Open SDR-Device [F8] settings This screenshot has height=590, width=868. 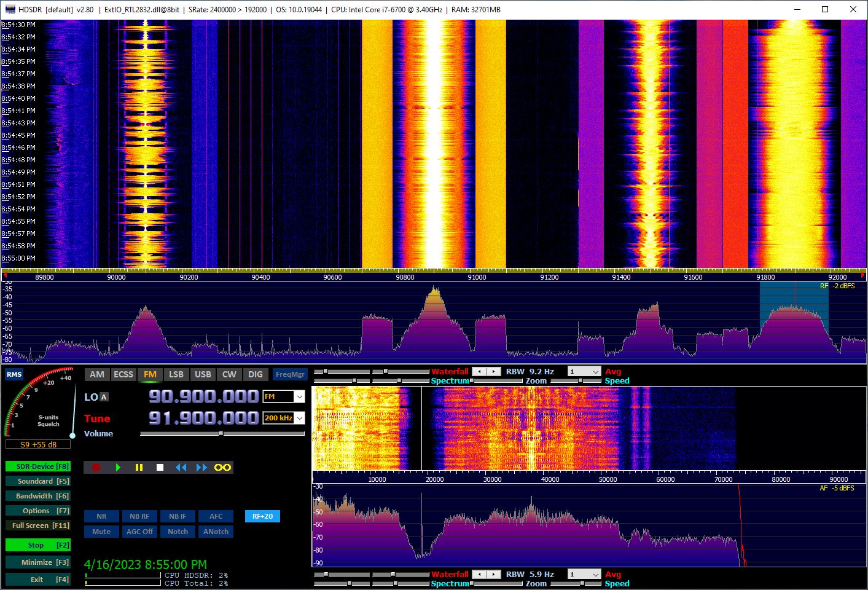pos(37,466)
